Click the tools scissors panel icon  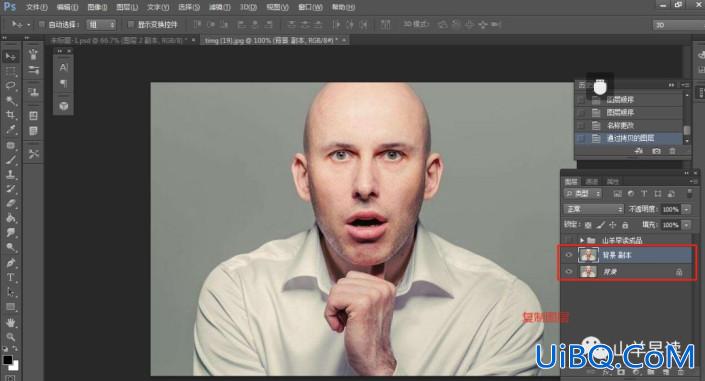(x=33, y=154)
